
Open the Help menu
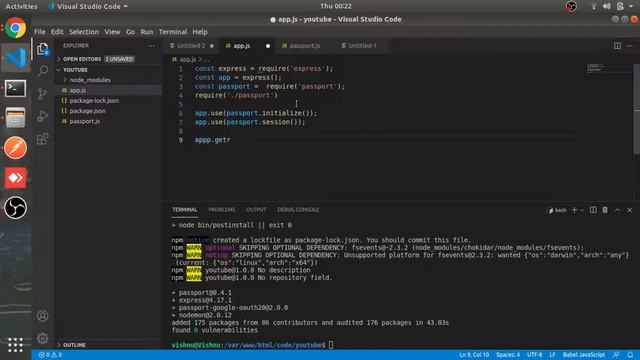[x=200, y=32]
